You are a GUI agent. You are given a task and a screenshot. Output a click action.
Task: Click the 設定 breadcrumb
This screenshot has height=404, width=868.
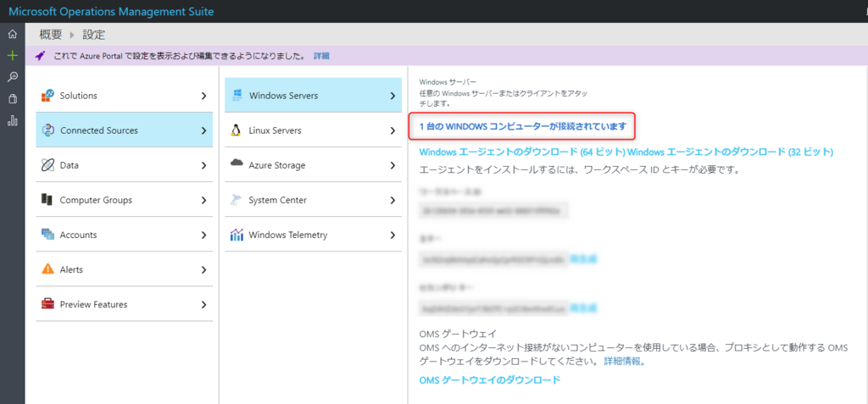[x=93, y=35]
